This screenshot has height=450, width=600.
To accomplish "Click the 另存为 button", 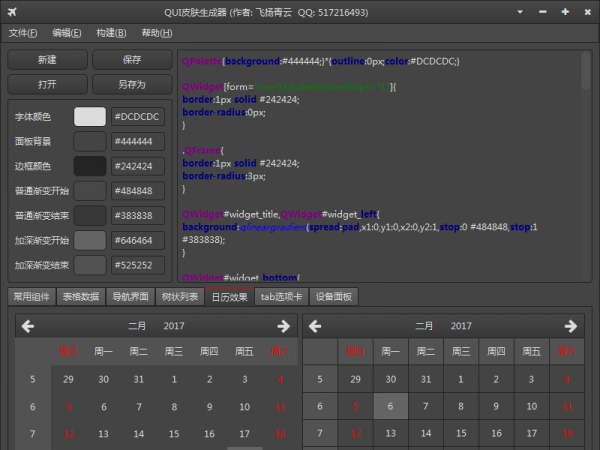I will pyautogui.click(x=131, y=84).
